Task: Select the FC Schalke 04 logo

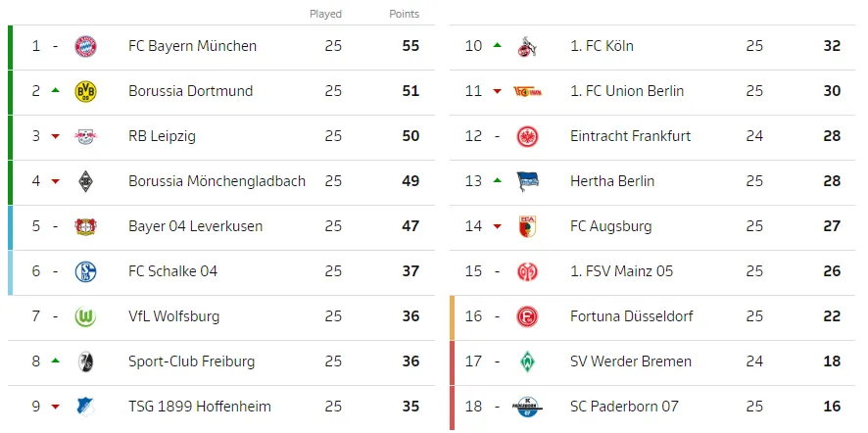Action: [85, 271]
